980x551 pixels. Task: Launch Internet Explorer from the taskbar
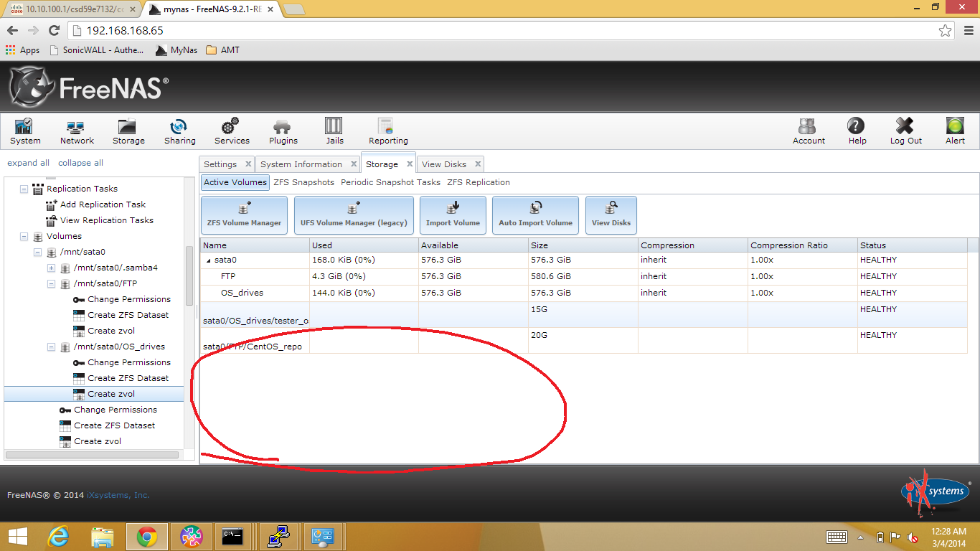[x=57, y=537]
